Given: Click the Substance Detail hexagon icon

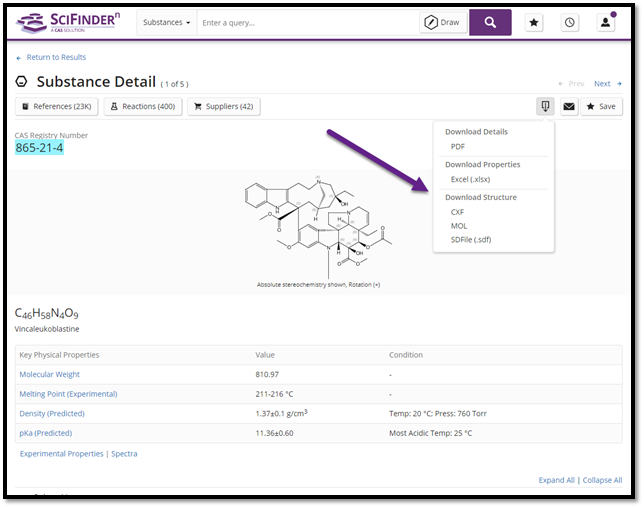Looking at the screenshot, I should [21, 82].
